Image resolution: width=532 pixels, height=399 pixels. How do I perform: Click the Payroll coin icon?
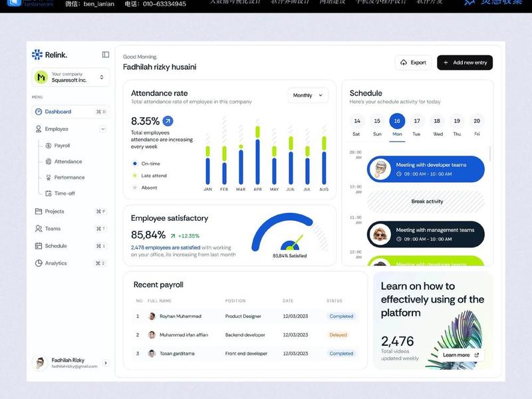tap(49, 146)
